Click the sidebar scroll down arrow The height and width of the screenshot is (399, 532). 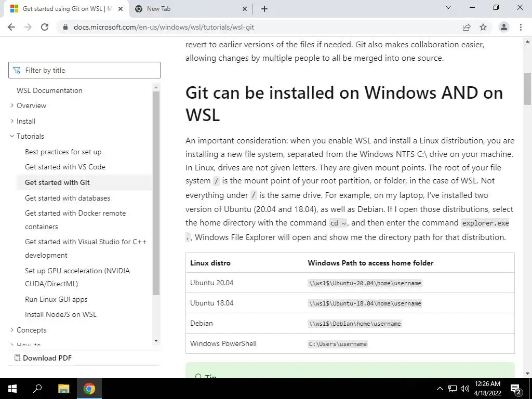(x=156, y=341)
